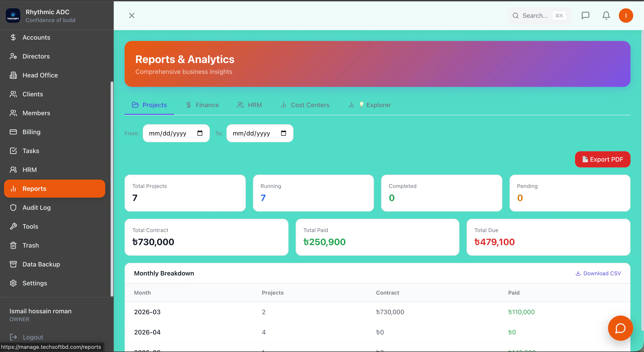Open the To date calendar picker icon
The width and height of the screenshot is (644, 352).
point(284,133)
